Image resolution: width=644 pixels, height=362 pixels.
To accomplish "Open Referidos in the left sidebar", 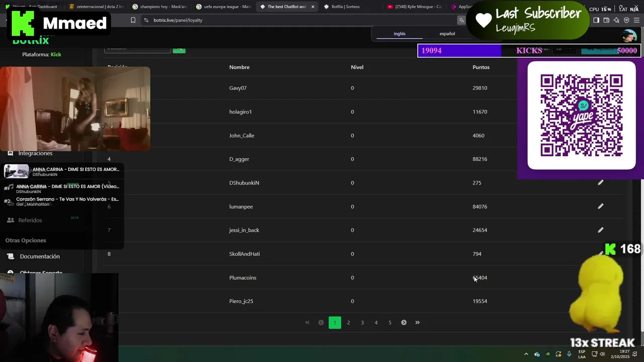I will [x=30, y=220].
